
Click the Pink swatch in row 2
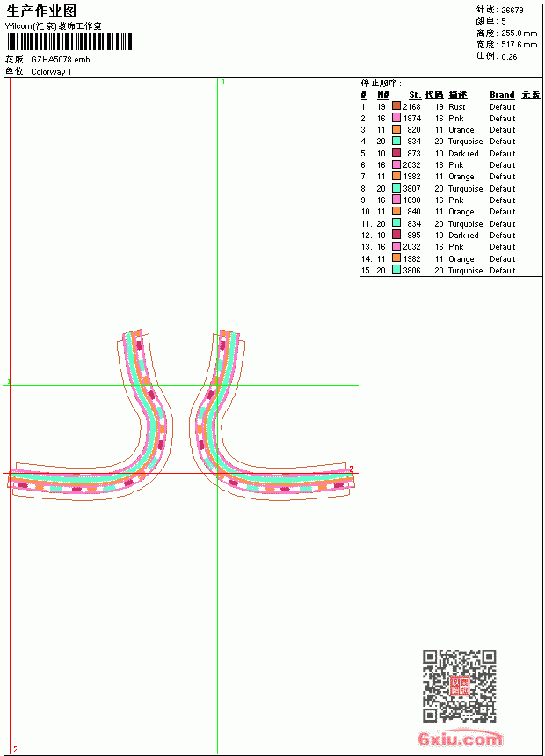click(396, 118)
